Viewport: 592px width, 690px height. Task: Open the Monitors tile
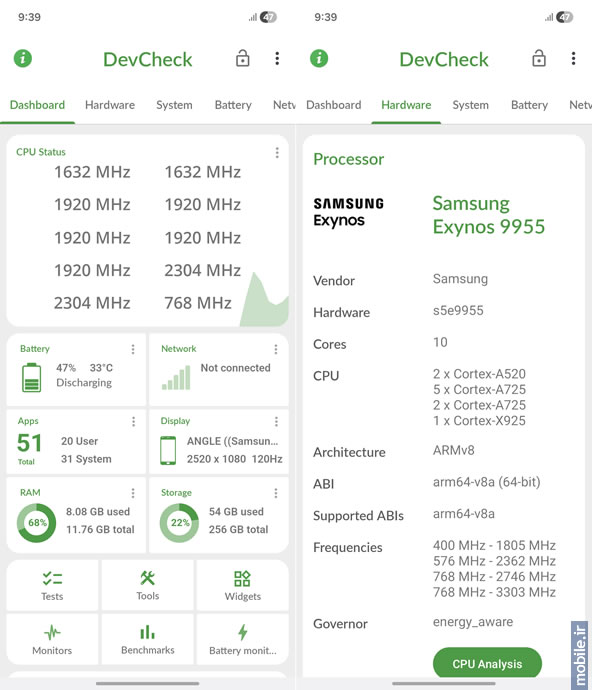[52, 639]
